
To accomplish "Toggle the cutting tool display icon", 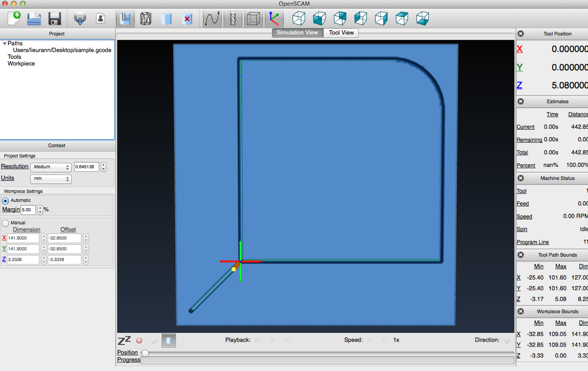I will tap(233, 19).
